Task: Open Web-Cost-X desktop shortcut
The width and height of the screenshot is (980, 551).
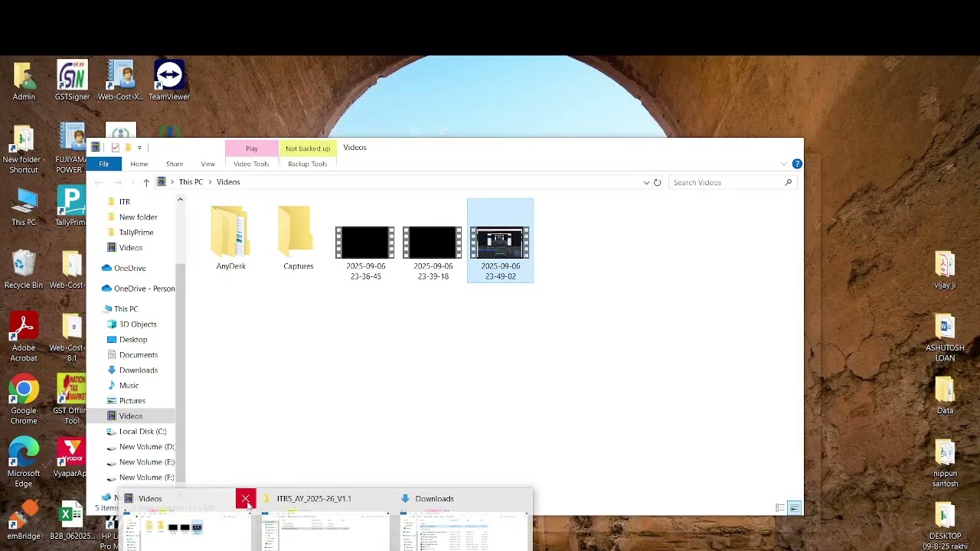Action: coord(120,80)
